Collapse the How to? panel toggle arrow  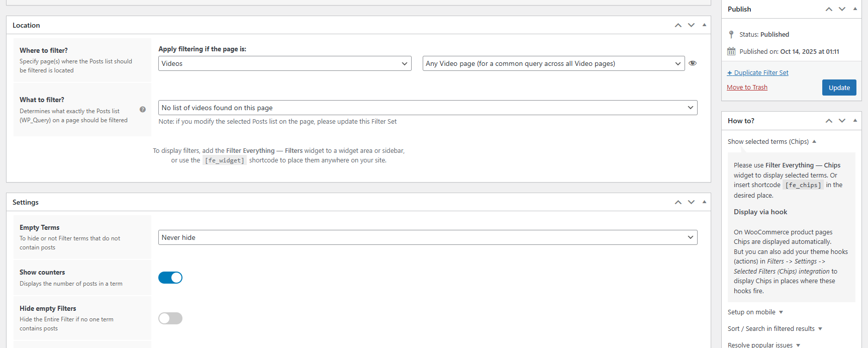pyautogui.click(x=855, y=121)
